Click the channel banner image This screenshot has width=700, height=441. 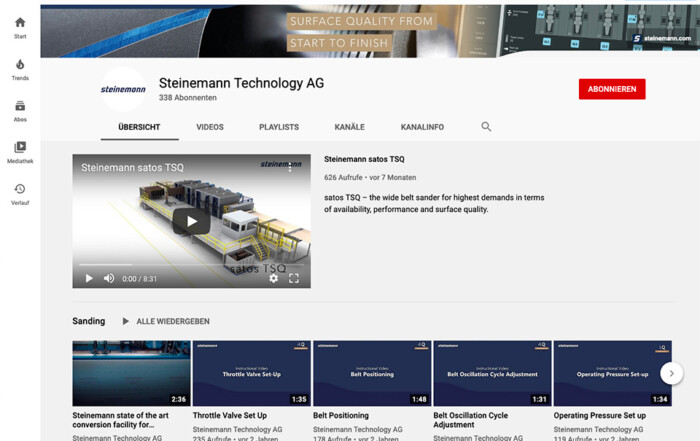[370, 31]
